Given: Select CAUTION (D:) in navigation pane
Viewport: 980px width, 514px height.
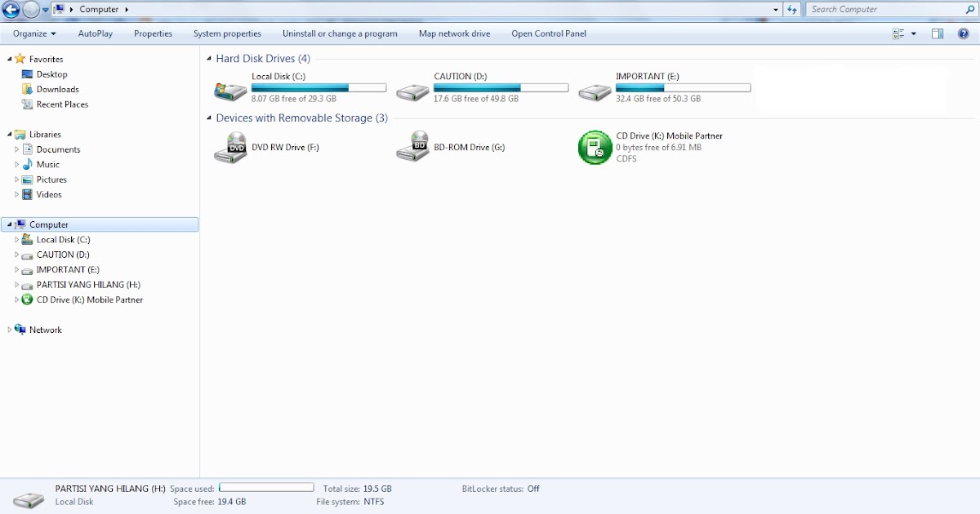Looking at the screenshot, I should click(63, 255).
